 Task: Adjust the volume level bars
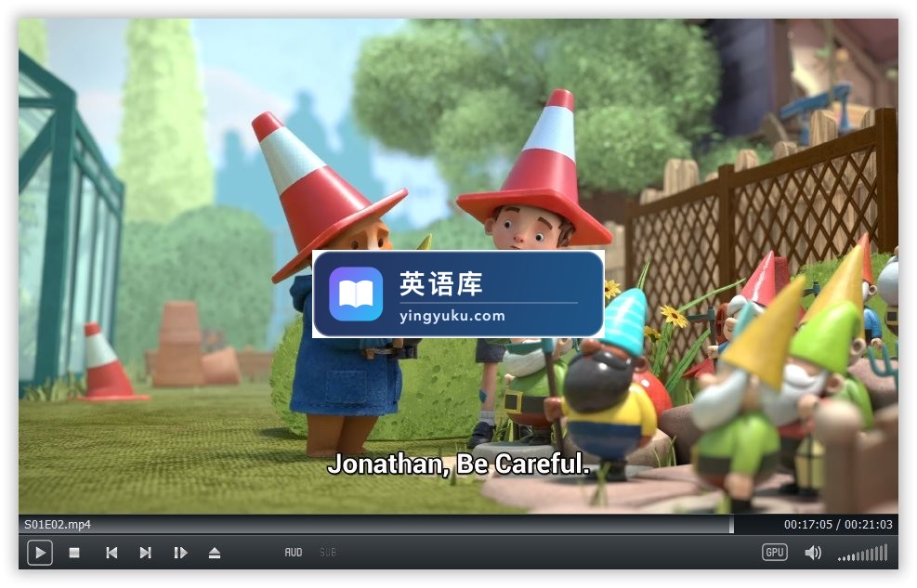tap(862, 553)
